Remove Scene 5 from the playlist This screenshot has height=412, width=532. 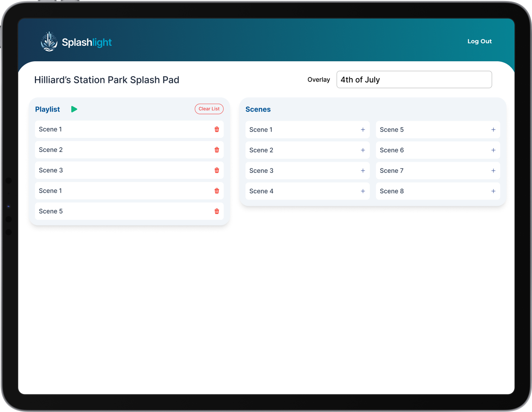217,211
